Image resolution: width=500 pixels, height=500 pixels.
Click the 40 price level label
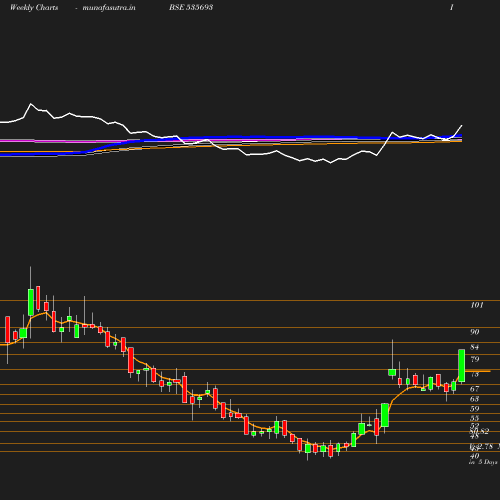[475, 456]
